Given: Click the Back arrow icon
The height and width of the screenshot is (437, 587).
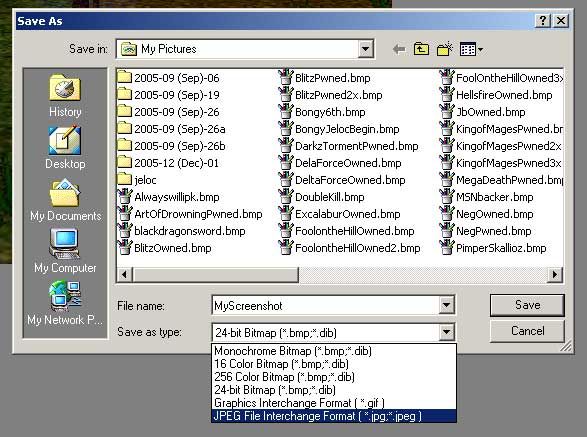Looking at the screenshot, I should (x=399, y=49).
